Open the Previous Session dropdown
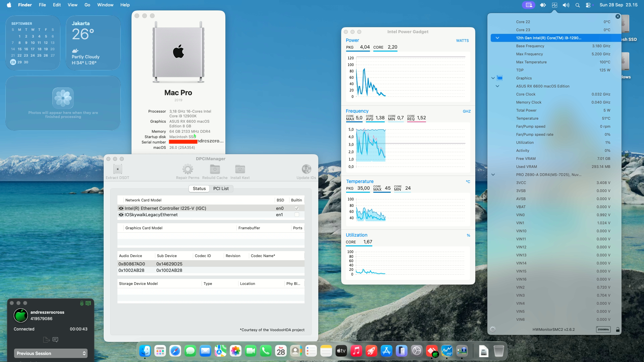644x362 pixels. 51,353
